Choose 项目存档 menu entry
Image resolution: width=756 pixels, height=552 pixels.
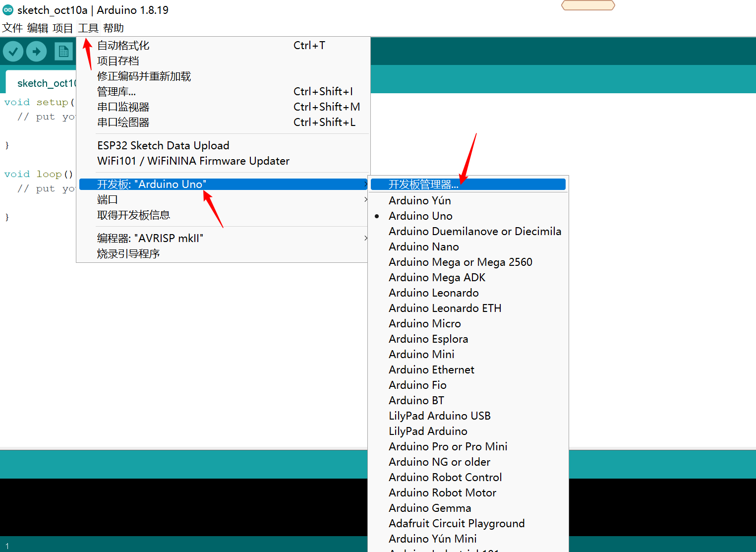(x=223, y=61)
